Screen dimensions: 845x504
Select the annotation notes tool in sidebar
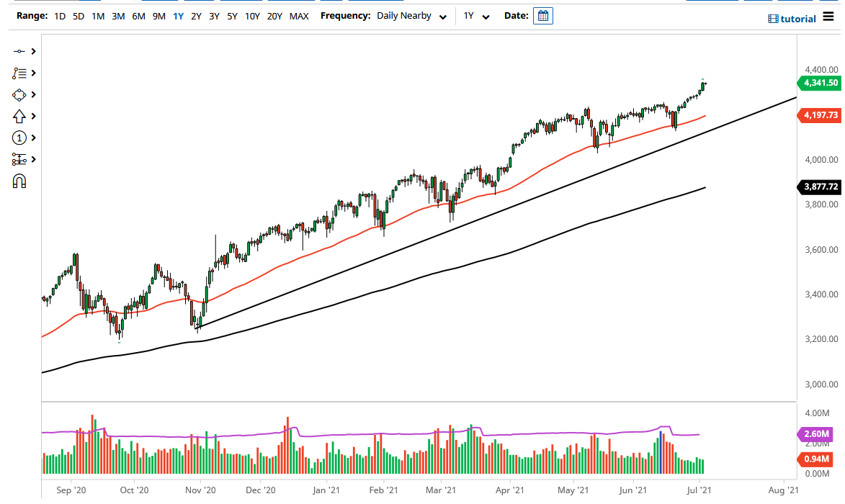(20, 73)
